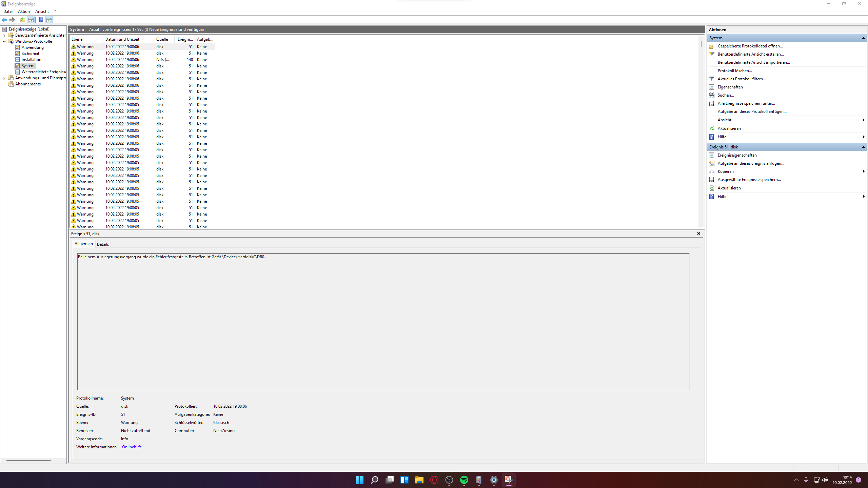Screen dimensions: 868x488
Task: Select the Sicherheit log in tree
Action: (30, 54)
